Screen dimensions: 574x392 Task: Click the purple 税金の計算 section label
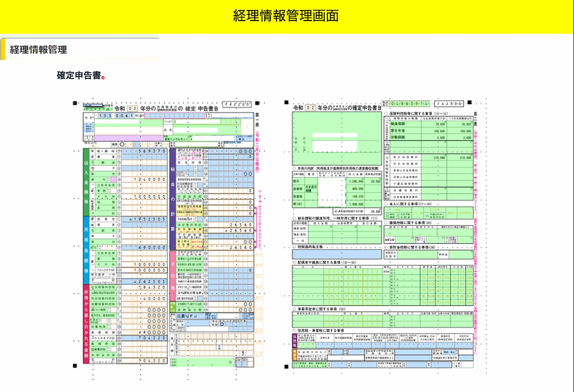(173, 199)
